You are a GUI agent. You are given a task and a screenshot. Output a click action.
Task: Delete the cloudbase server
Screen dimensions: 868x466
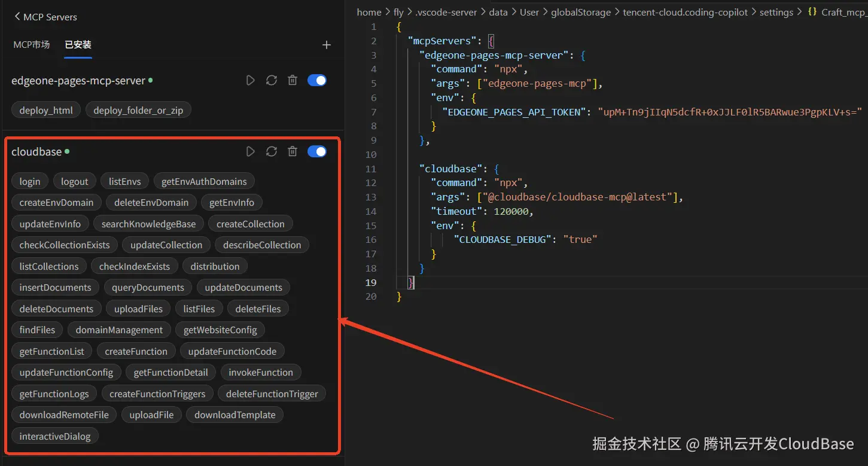pos(292,151)
